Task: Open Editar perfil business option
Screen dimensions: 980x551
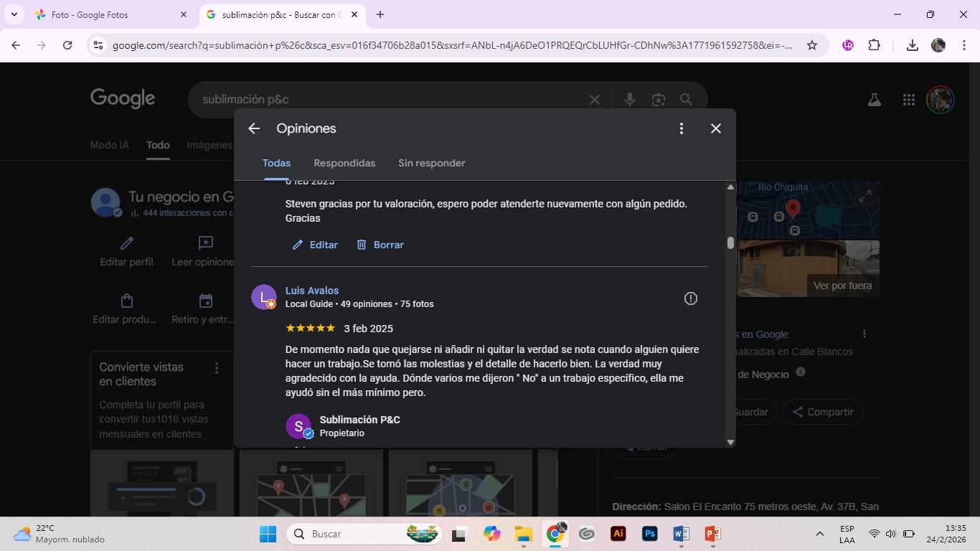Action: 126,252
